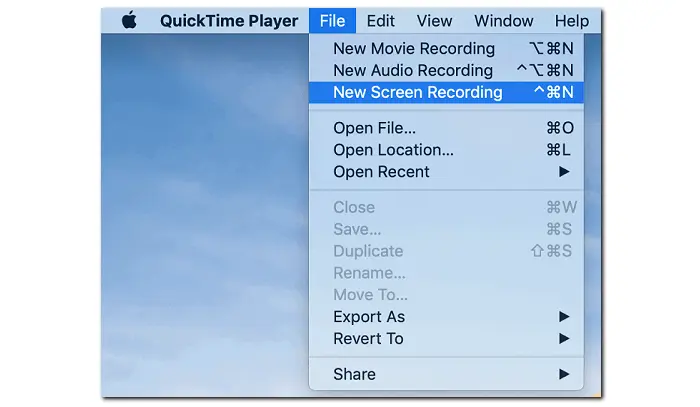Expand the Open Recent submenu
700x407 pixels.
[x=446, y=172]
